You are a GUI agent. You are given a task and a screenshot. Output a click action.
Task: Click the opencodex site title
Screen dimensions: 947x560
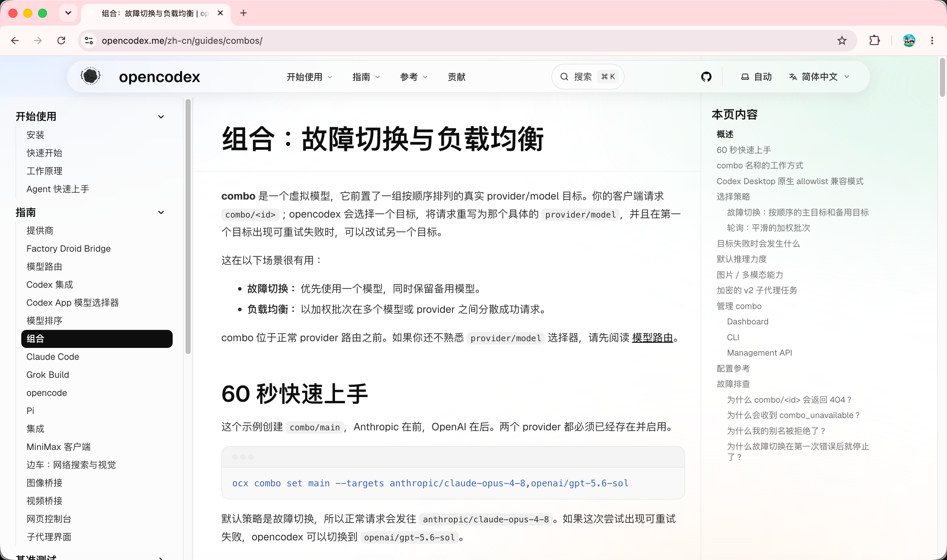pos(159,77)
